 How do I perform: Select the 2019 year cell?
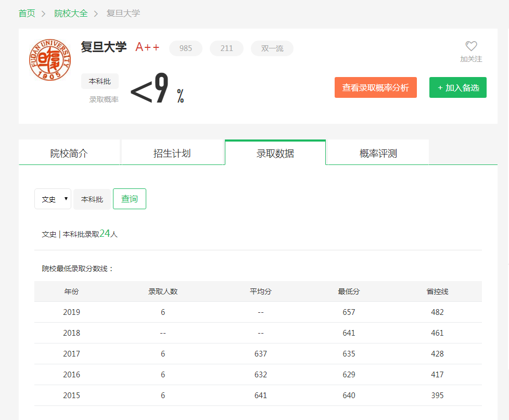click(x=71, y=312)
